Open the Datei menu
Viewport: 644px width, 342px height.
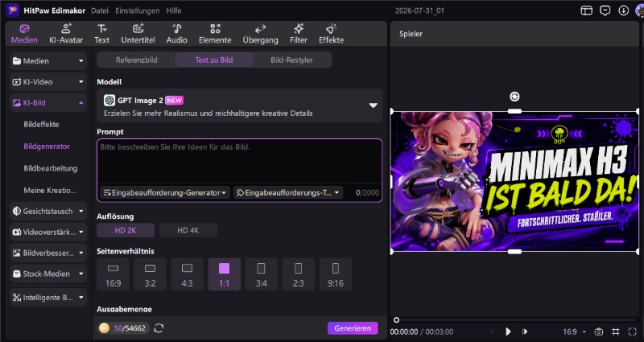coord(100,10)
